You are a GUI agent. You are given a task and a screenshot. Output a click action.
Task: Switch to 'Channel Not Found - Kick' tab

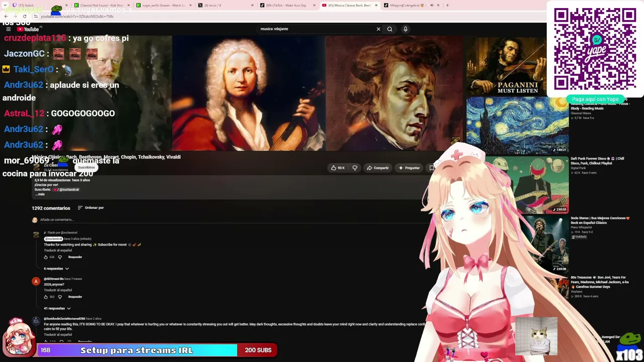[x=102, y=5]
